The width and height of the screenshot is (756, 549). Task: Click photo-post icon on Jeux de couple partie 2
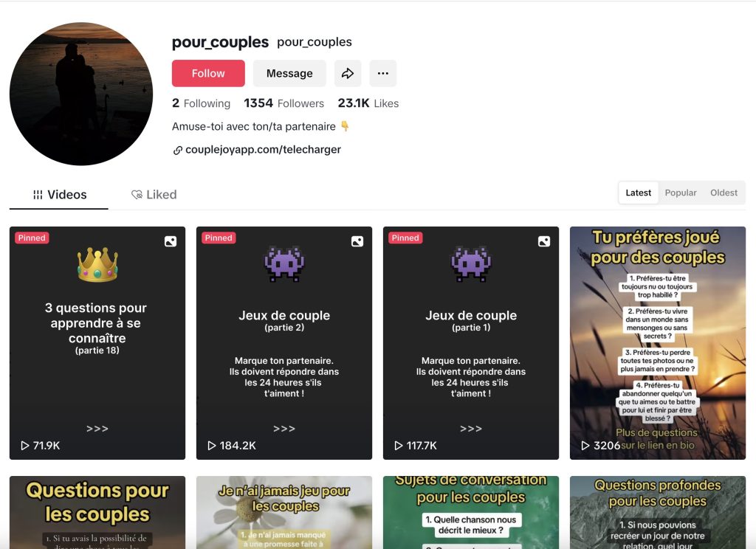pos(357,241)
